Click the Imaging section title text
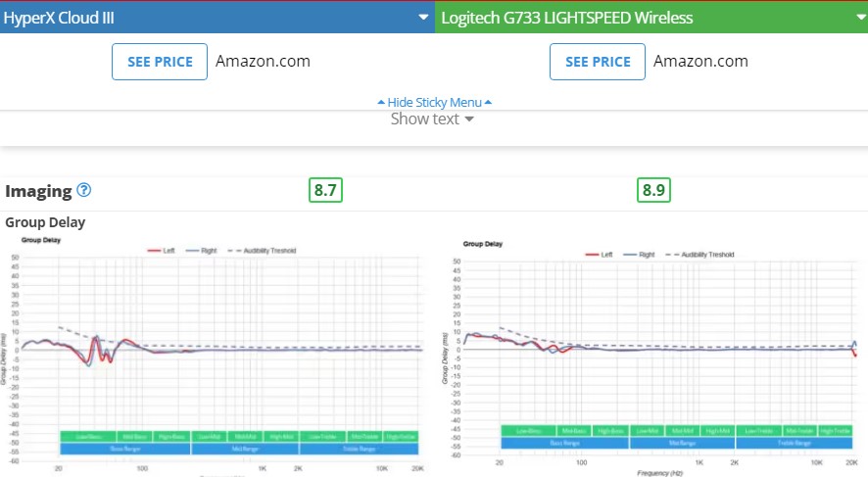Viewport: 868px width, 477px height. (x=39, y=191)
